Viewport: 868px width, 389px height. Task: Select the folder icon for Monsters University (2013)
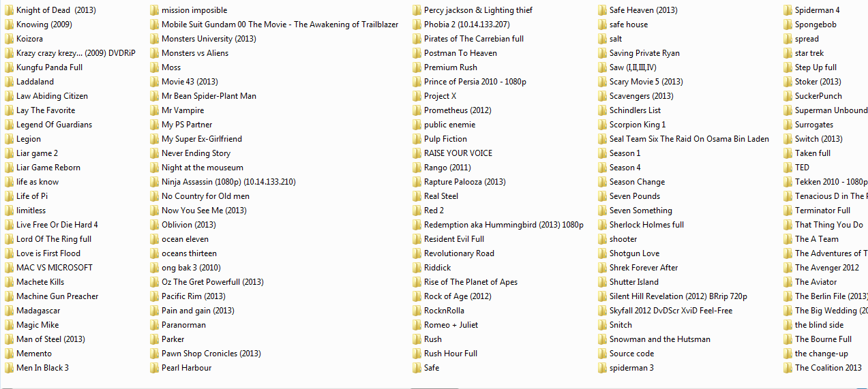[154, 39]
